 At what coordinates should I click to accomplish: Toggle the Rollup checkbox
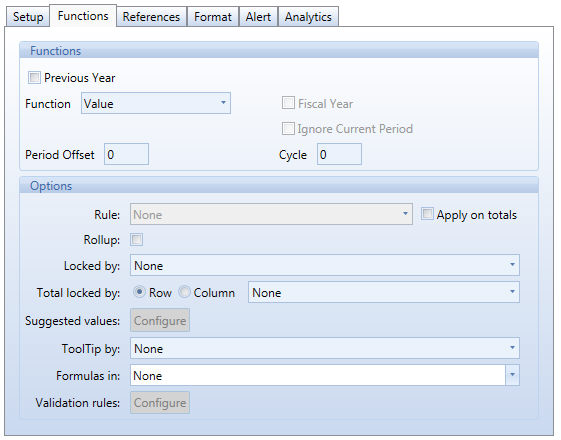(136, 239)
